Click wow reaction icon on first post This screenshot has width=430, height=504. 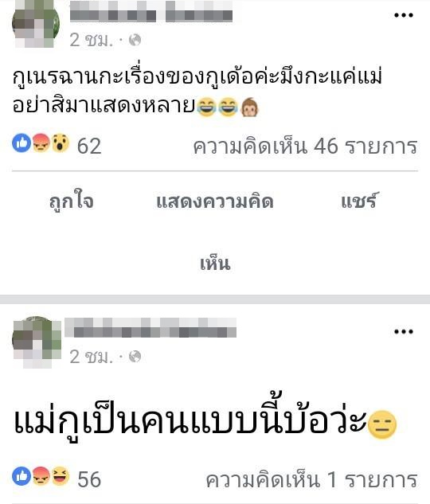61,143
